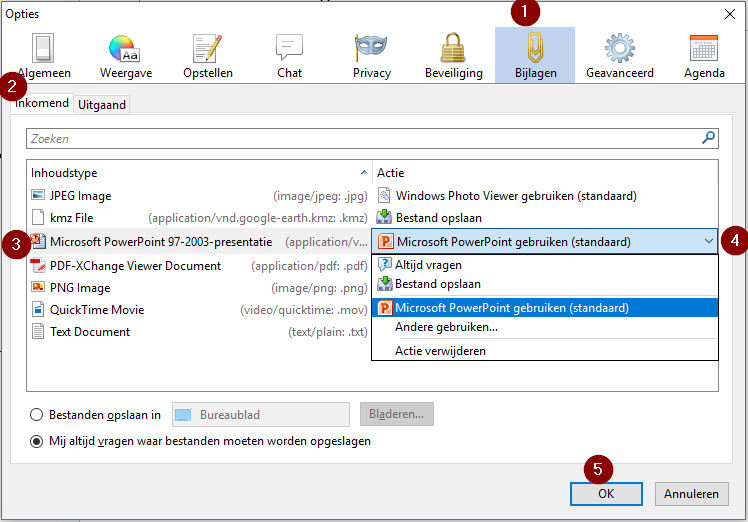Select the Text Document row
Screen dimensions: 748x522
199,331
